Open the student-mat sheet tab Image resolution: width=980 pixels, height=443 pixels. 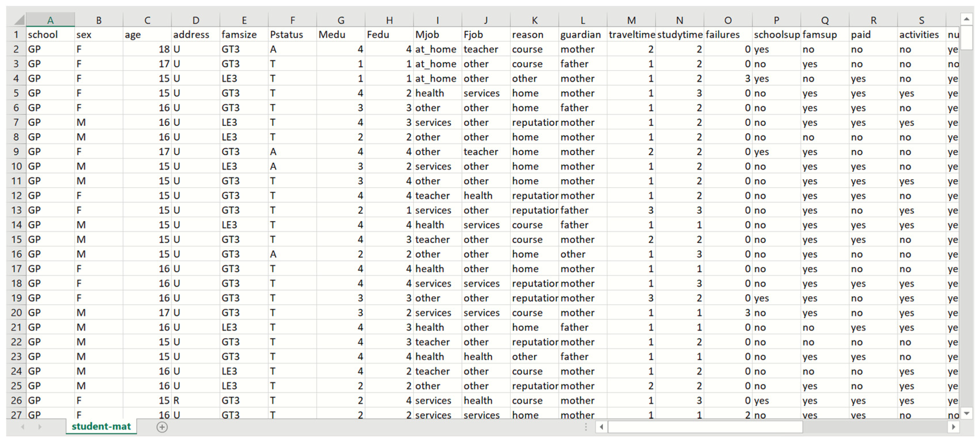pyautogui.click(x=101, y=426)
